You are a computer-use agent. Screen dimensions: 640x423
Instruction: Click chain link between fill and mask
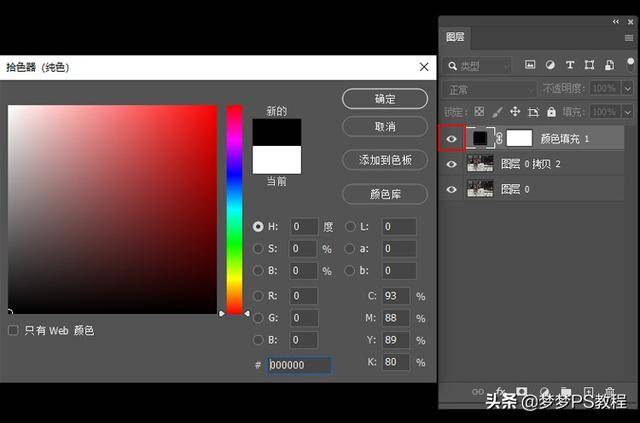(499, 139)
